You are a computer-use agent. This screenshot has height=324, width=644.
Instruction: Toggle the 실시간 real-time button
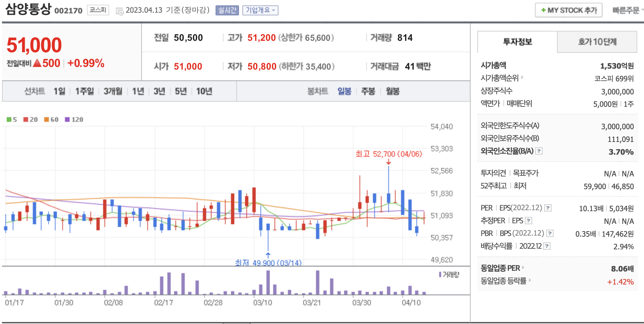coord(227,10)
